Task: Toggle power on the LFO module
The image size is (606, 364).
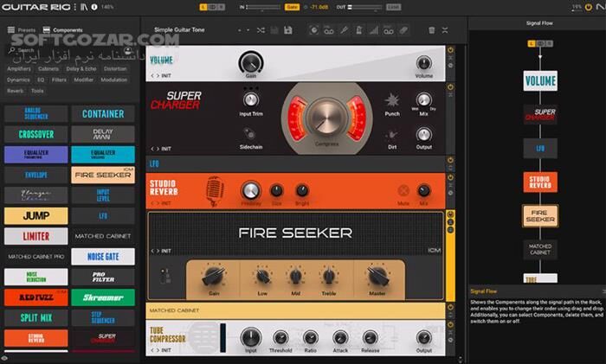Action: [x=450, y=160]
